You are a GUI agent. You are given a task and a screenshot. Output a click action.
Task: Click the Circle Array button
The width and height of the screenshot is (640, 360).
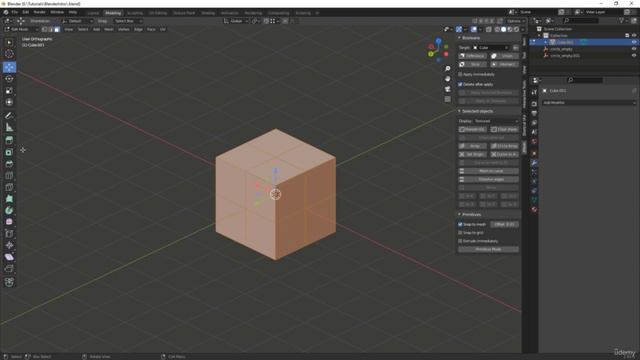504,146
